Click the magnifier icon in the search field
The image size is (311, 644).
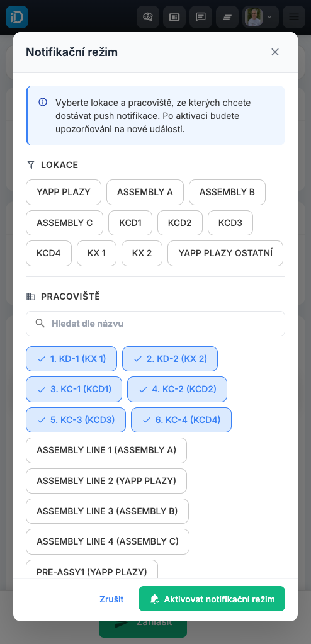pos(40,323)
